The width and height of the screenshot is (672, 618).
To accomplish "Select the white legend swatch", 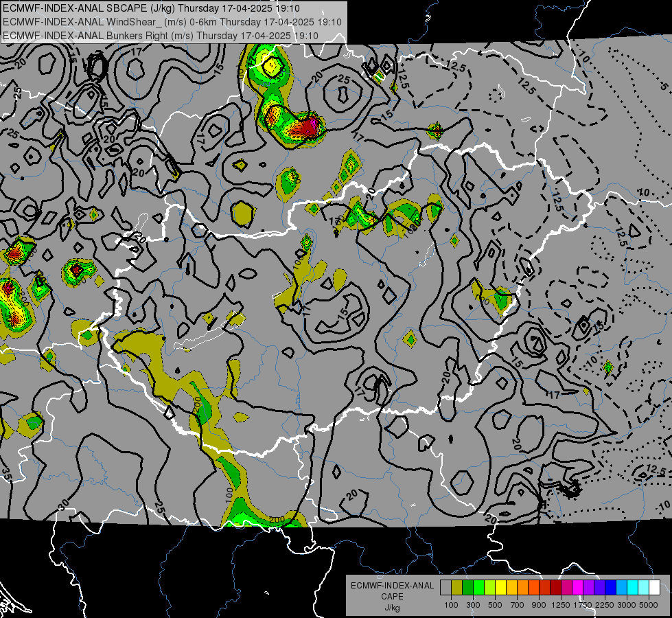I will pyautogui.click(x=654, y=587).
